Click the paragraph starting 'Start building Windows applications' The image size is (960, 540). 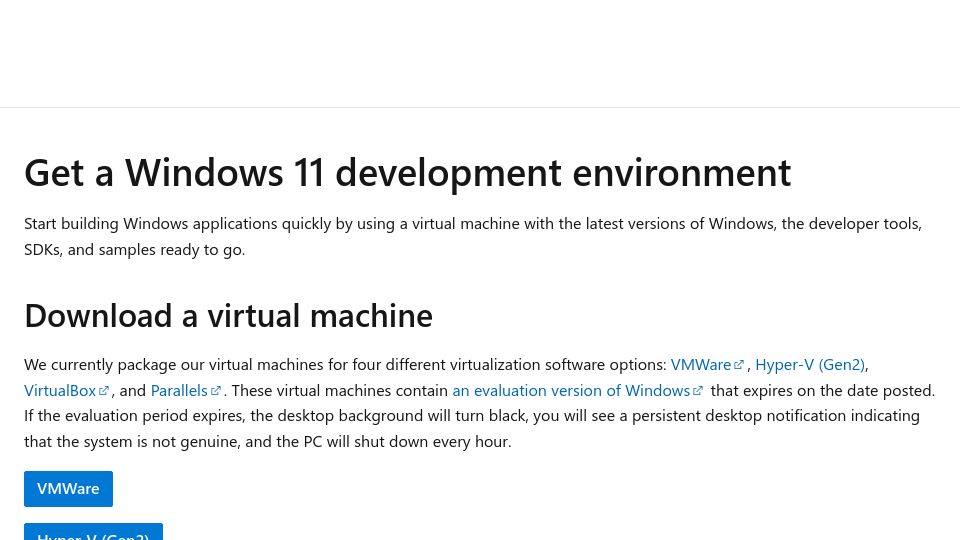[473, 236]
